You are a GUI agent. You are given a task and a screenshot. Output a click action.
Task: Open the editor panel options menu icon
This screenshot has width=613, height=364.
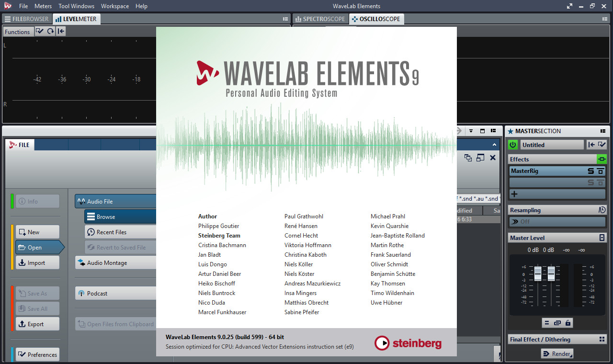tap(494, 131)
